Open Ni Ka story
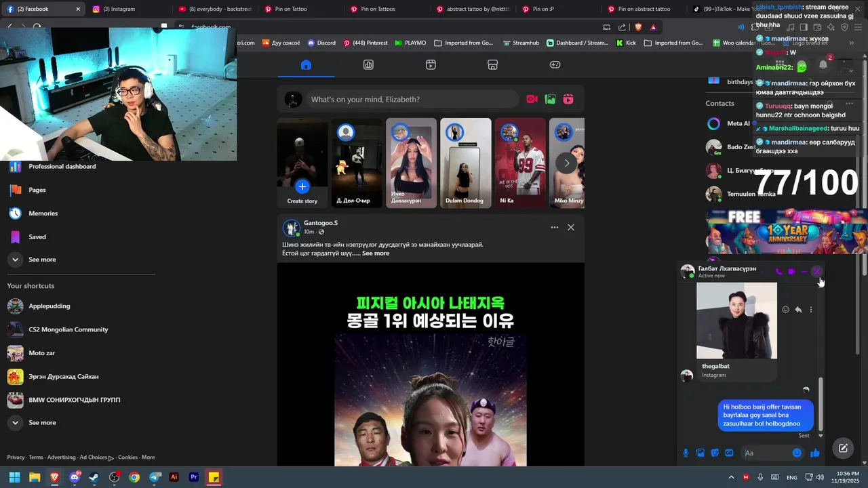The width and height of the screenshot is (868, 488). click(x=520, y=163)
